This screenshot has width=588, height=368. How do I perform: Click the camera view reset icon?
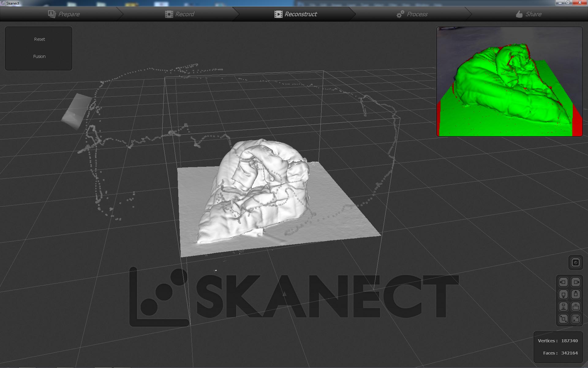pos(575,263)
